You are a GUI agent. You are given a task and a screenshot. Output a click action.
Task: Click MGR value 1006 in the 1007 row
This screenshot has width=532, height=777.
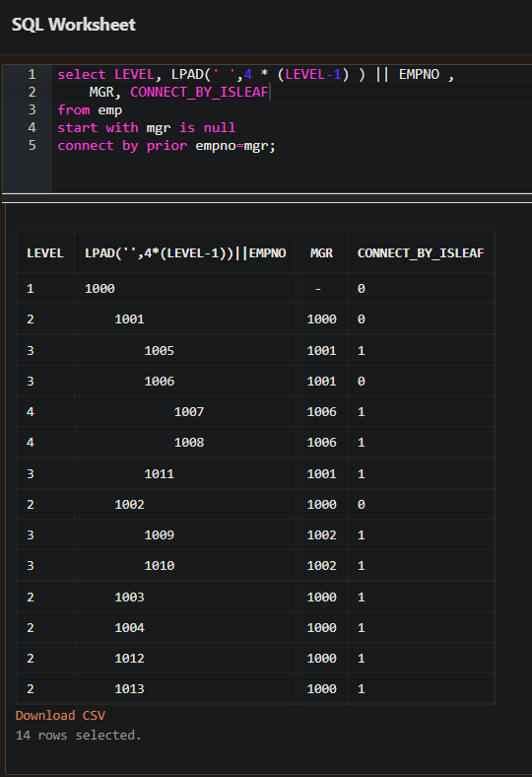coord(322,412)
